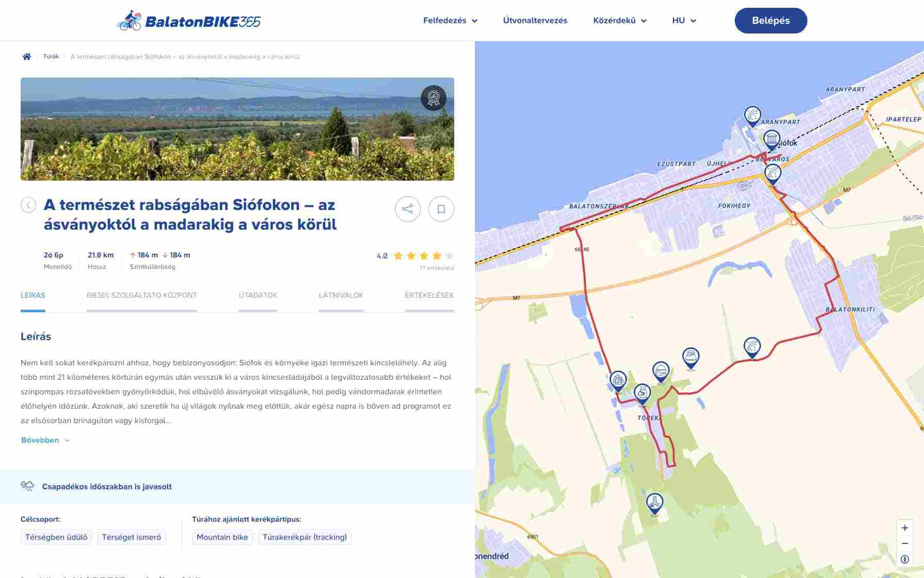
Task: Switch to the Útadatok tab
Action: (x=258, y=295)
